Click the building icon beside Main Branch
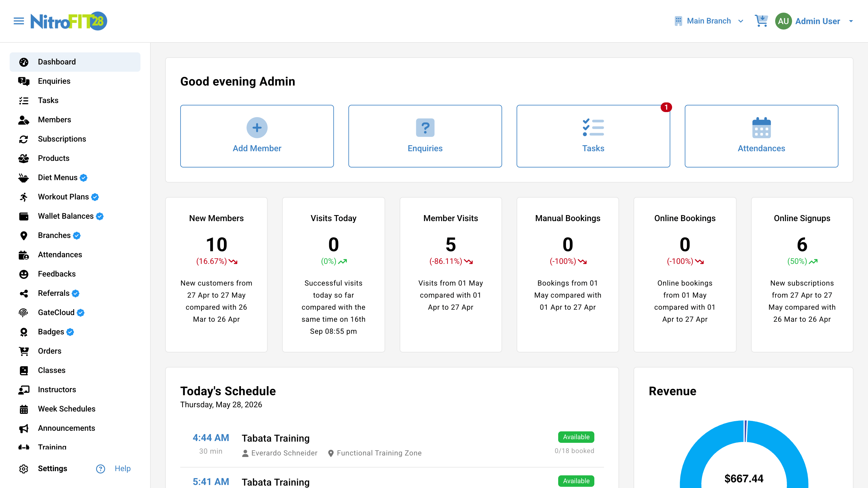The image size is (868, 488). (678, 21)
